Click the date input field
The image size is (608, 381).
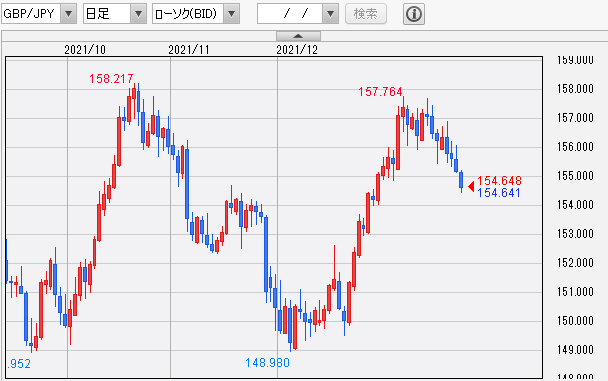point(290,14)
